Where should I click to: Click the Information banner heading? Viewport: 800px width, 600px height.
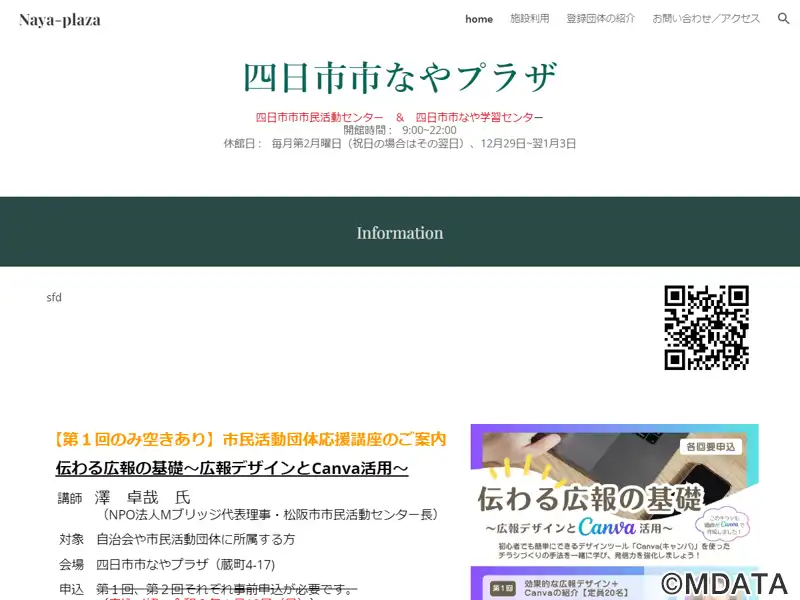pyautogui.click(x=400, y=233)
